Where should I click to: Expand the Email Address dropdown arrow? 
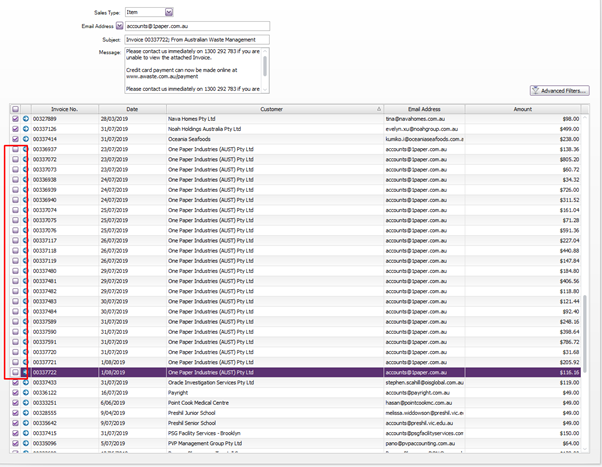(x=119, y=26)
